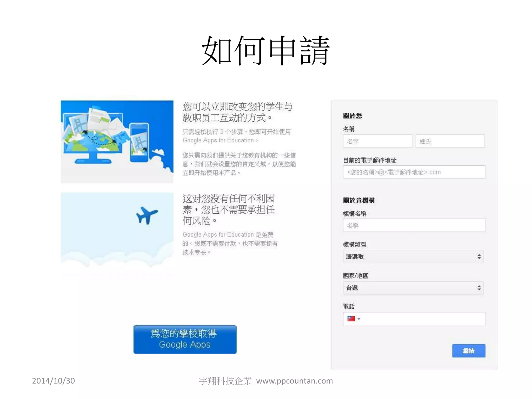Click the text 宇翔科技企業 in footer

[225, 381]
